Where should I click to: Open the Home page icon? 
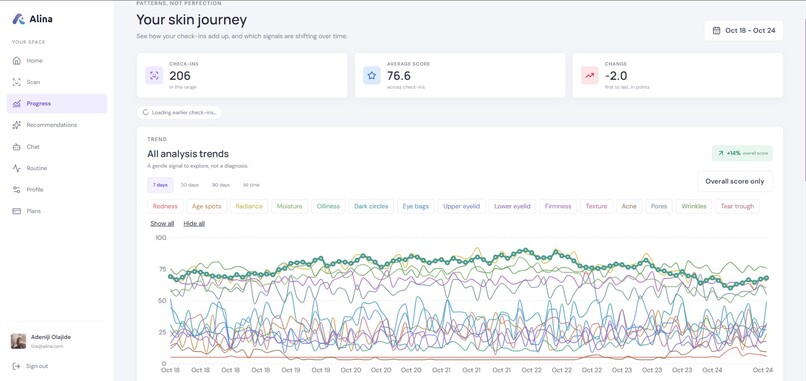coord(16,61)
